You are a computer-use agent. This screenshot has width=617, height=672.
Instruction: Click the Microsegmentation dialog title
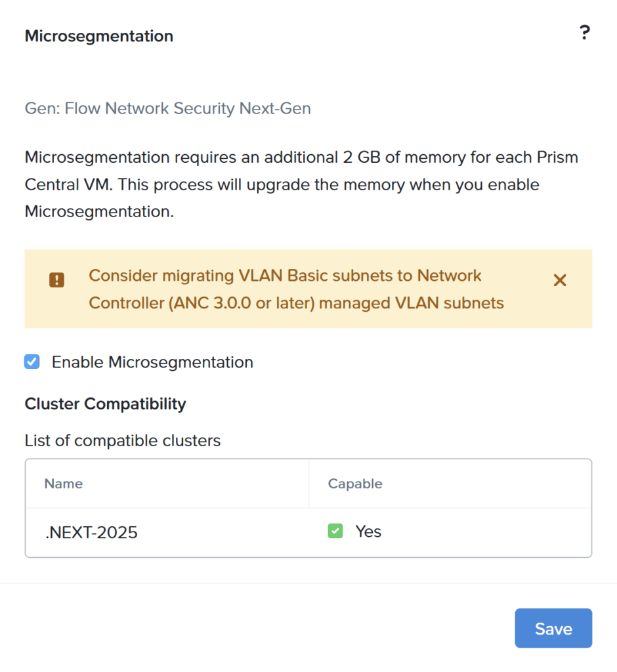click(99, 36)
